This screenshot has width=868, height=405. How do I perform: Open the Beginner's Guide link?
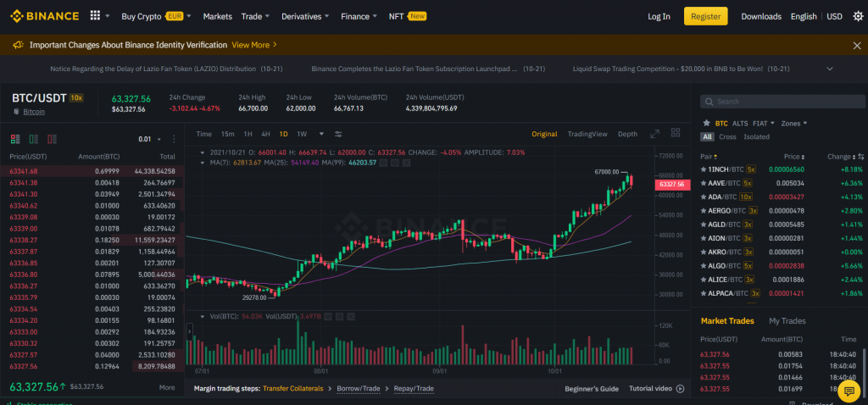(592, 389)
